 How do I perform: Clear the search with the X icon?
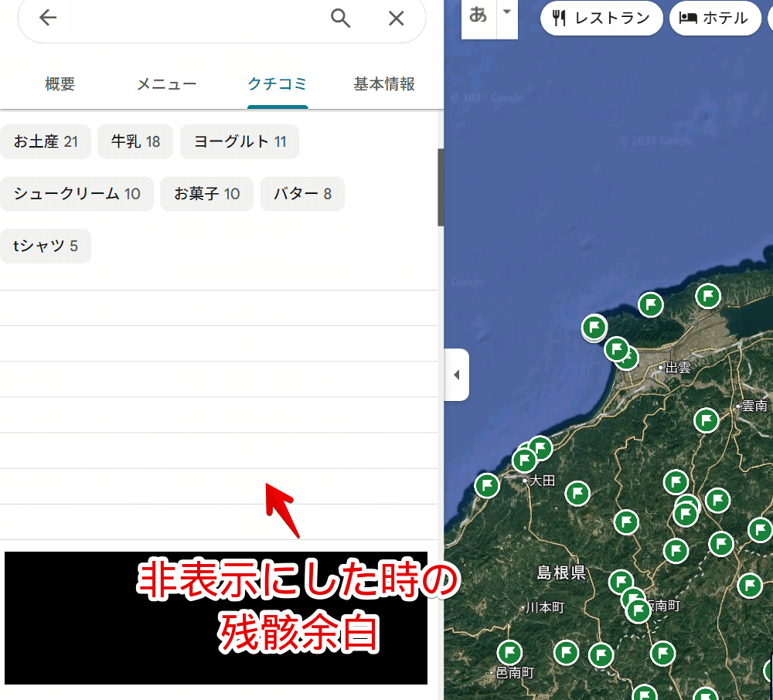396,19
